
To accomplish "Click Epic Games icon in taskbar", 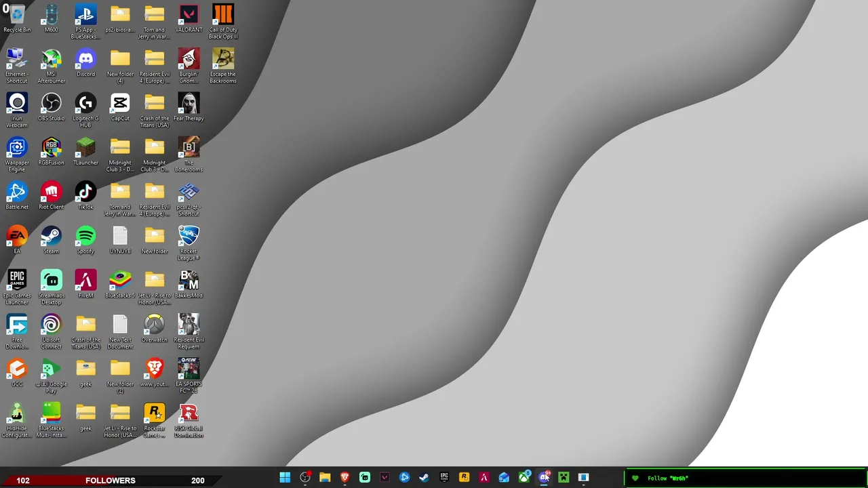I will [x=444, y=478].
